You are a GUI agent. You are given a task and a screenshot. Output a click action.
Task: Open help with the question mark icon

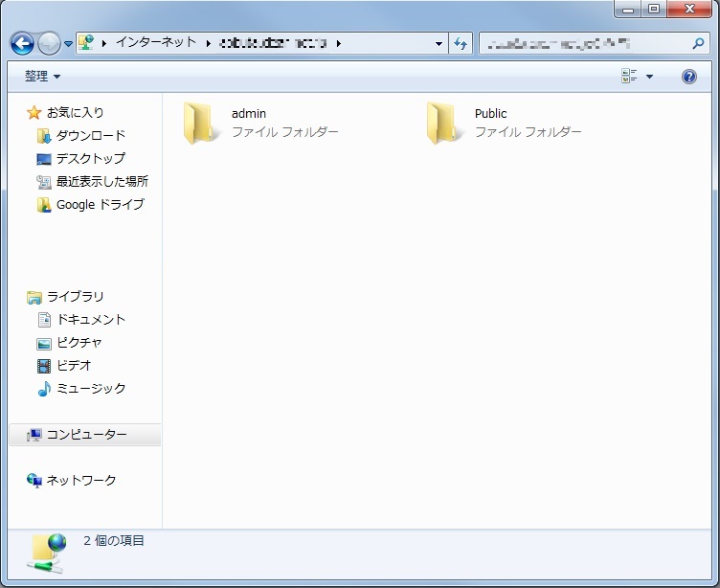(688, 77)
